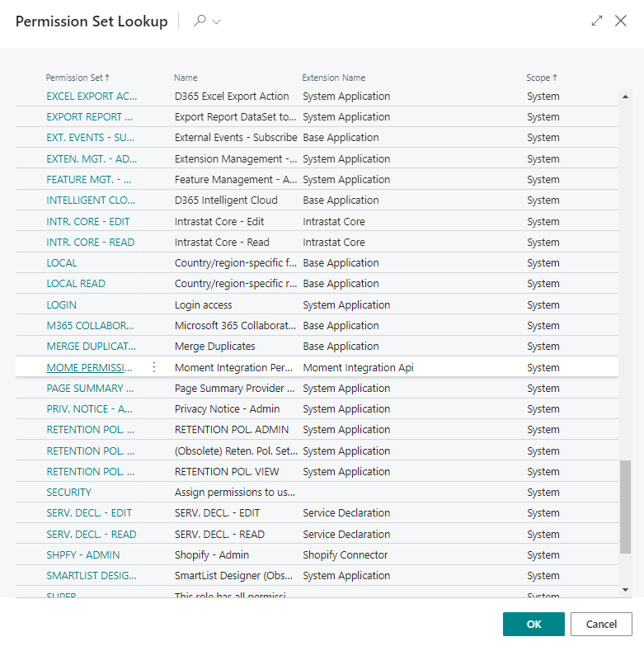Screen dimensions: 644x651
Task: Select the SECURITY permission set link
Action: pos(69,493)
